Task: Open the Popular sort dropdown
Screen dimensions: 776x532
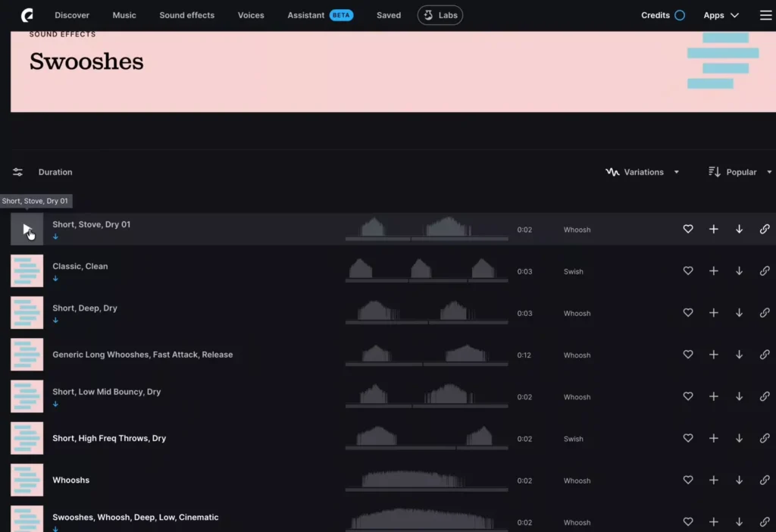Action: click(x=740, y=172)
